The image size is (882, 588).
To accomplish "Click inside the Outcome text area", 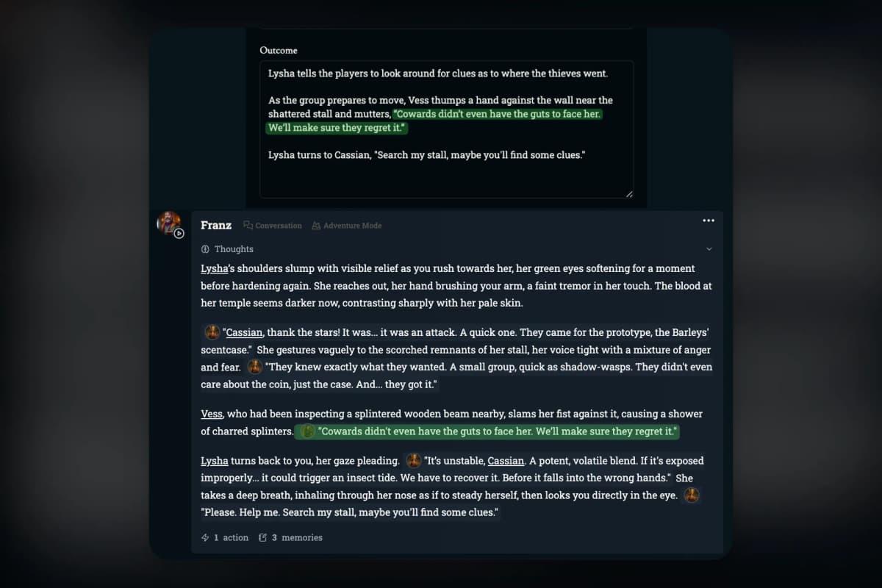I will [x=445, y=176].
